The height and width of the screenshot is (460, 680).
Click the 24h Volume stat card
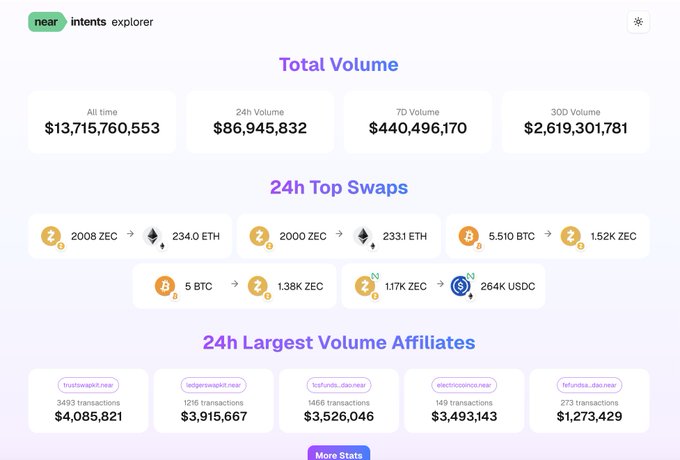pyautogui.click(x=260, y=122)
